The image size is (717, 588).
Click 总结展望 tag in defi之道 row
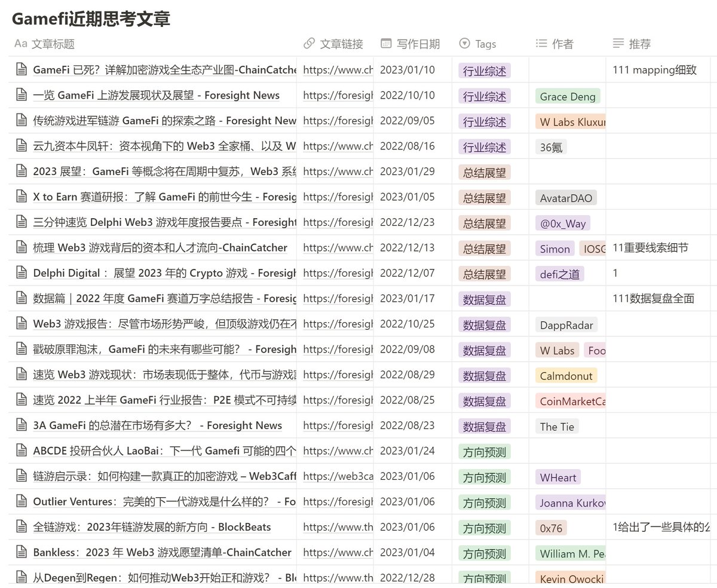coord(485,274)
